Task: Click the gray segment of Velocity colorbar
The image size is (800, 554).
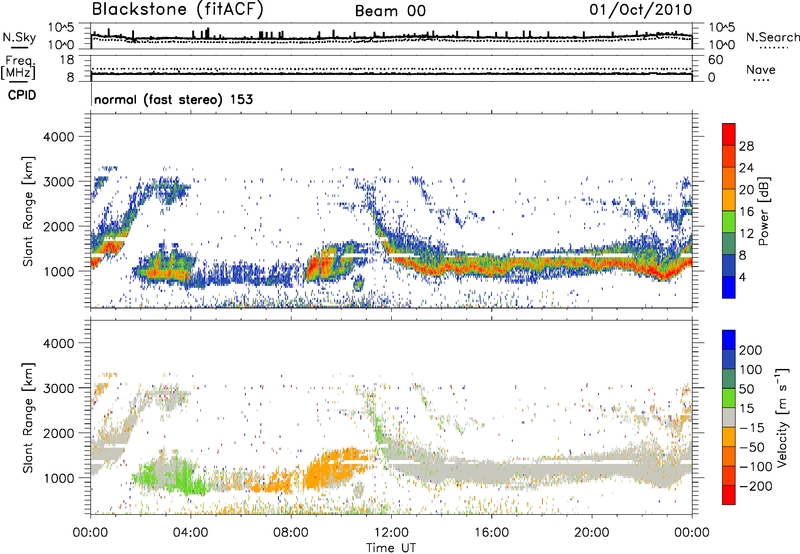Action: 729,417
